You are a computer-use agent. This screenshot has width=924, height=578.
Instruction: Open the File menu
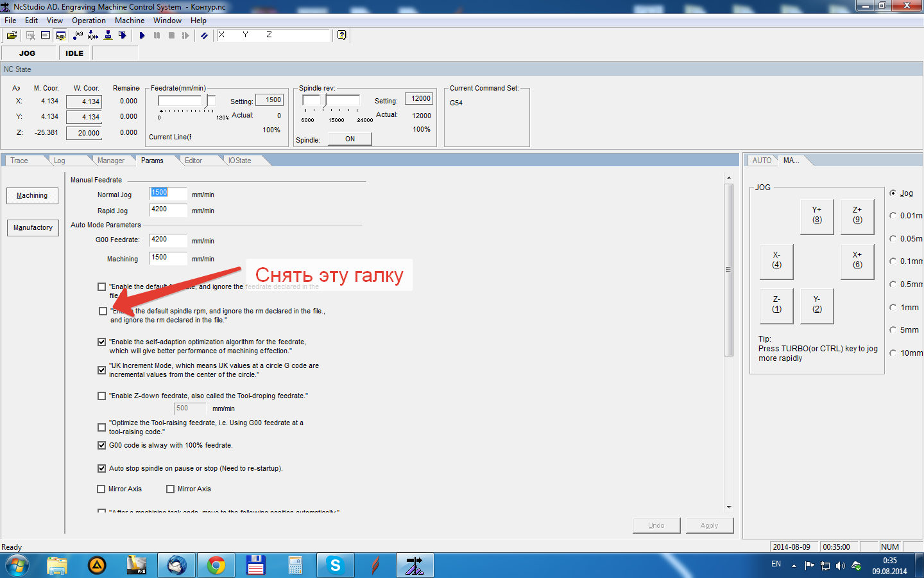pyautogui.click(x=10, y=21)
